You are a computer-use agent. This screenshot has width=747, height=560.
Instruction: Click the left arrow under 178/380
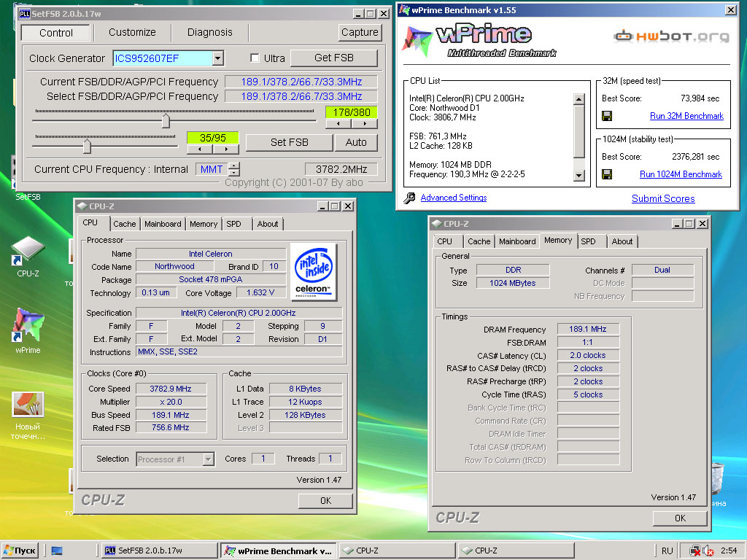(338, 124)
